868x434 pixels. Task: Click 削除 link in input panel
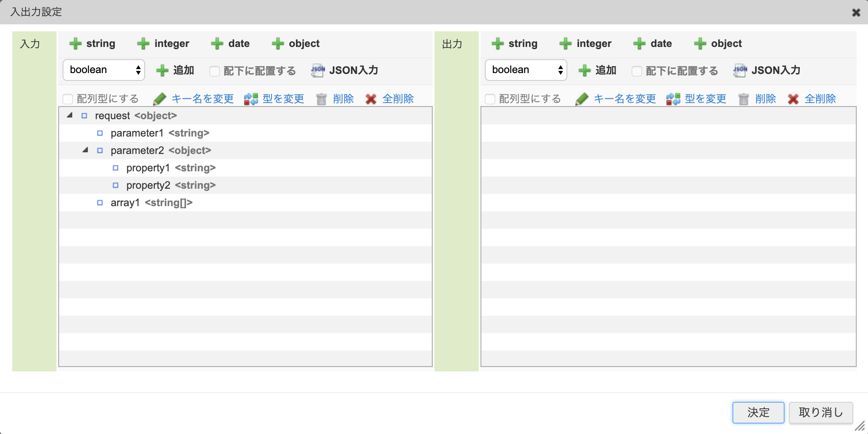pos(344,99)
